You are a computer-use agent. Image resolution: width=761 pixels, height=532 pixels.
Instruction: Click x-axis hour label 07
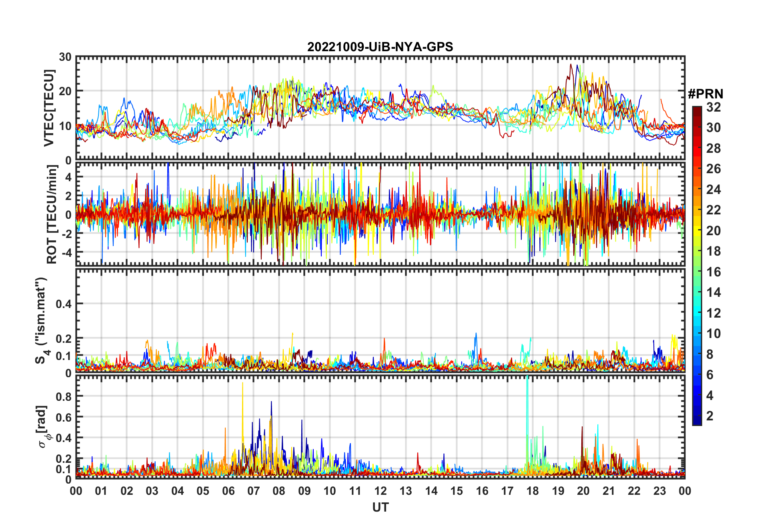click(254, 491)
